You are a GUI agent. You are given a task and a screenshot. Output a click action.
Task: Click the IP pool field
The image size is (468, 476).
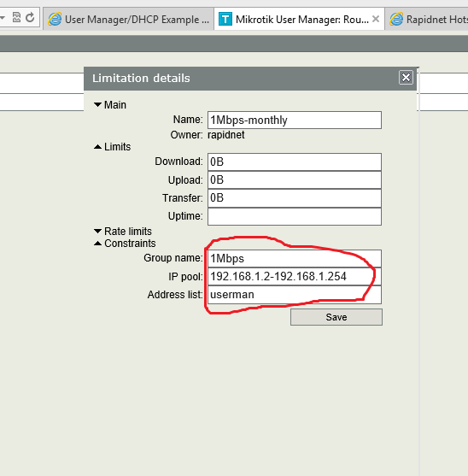click(x=295, y=277)
